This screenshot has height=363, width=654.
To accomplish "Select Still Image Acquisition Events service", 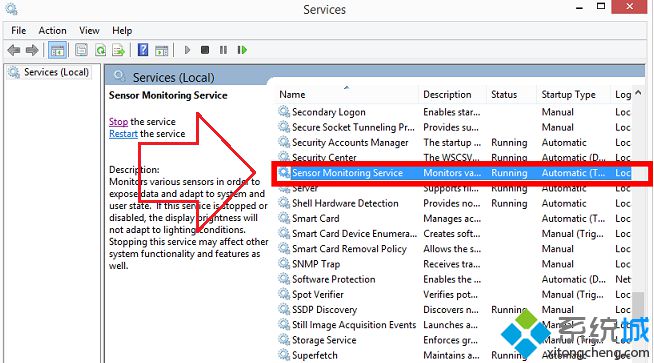I will (x=455, y=325).
